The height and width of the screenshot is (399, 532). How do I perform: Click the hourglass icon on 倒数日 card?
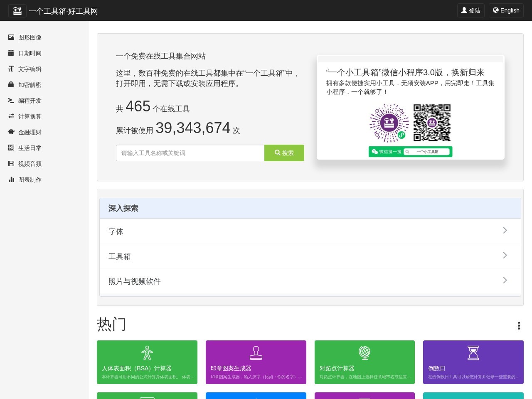[473, 352]
